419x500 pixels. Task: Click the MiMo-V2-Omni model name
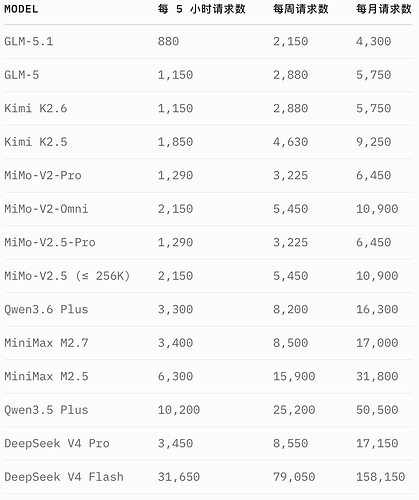tap(46, 209)
